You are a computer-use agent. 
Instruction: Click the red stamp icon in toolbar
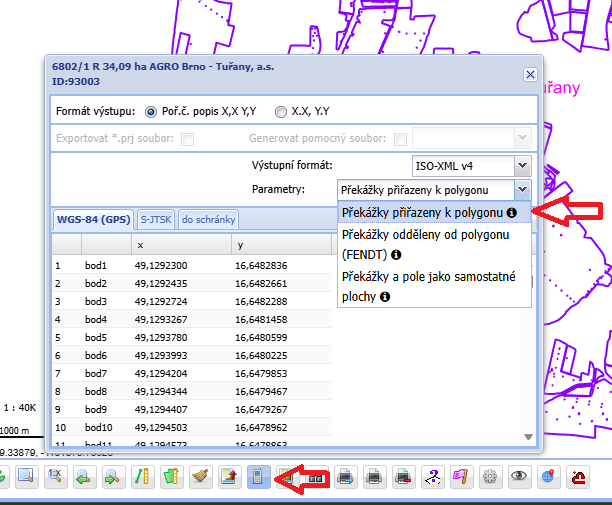click(x=578, y=477)
